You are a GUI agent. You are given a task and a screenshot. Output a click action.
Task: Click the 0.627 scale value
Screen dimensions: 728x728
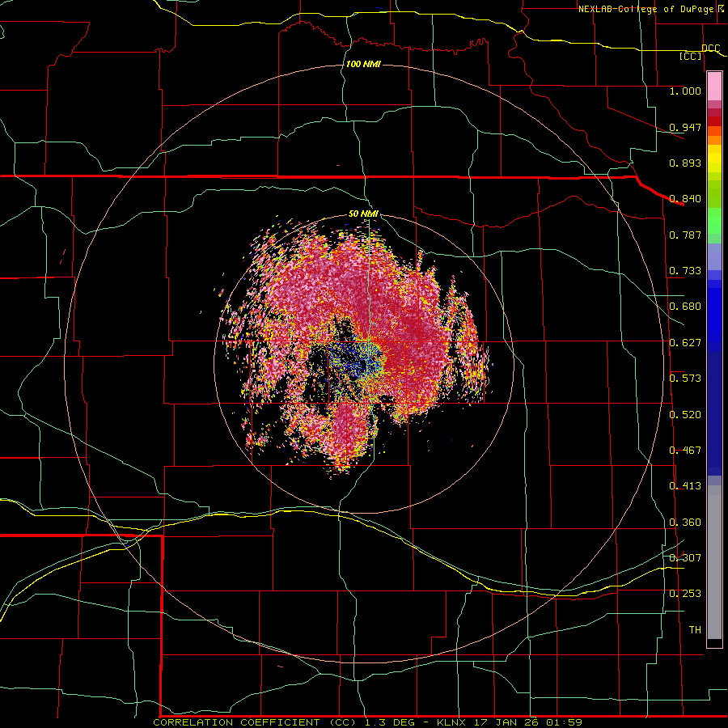pyautogui.click(x=685, y=343)
